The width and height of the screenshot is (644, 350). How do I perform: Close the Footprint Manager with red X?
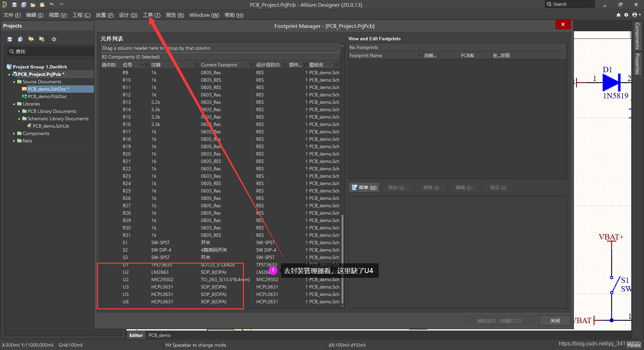(x=563, y=25)
